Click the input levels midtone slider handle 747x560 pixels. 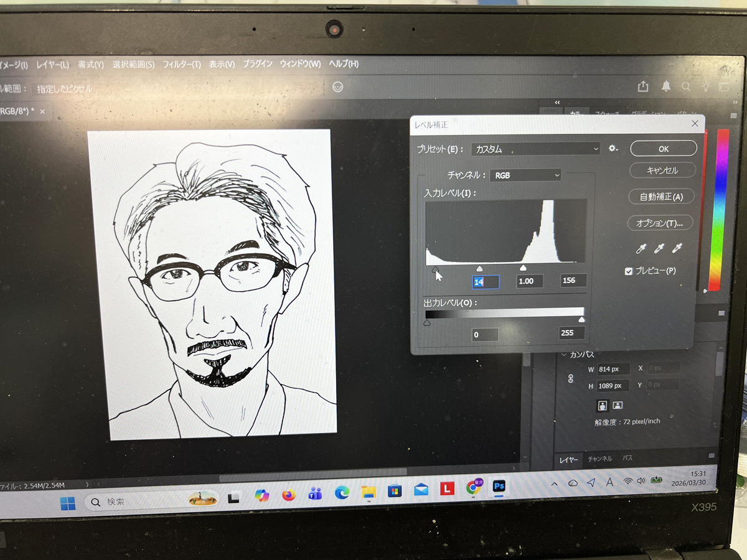click(479, 268)
